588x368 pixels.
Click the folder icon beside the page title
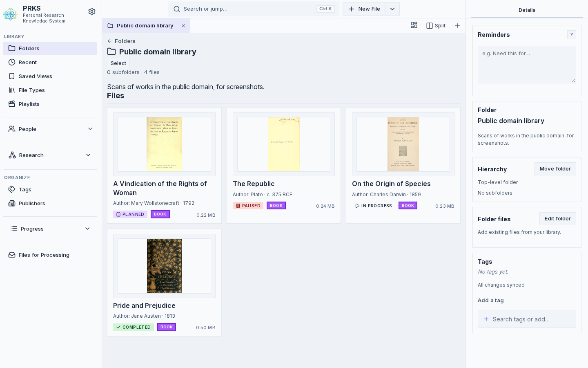(111, 52)
